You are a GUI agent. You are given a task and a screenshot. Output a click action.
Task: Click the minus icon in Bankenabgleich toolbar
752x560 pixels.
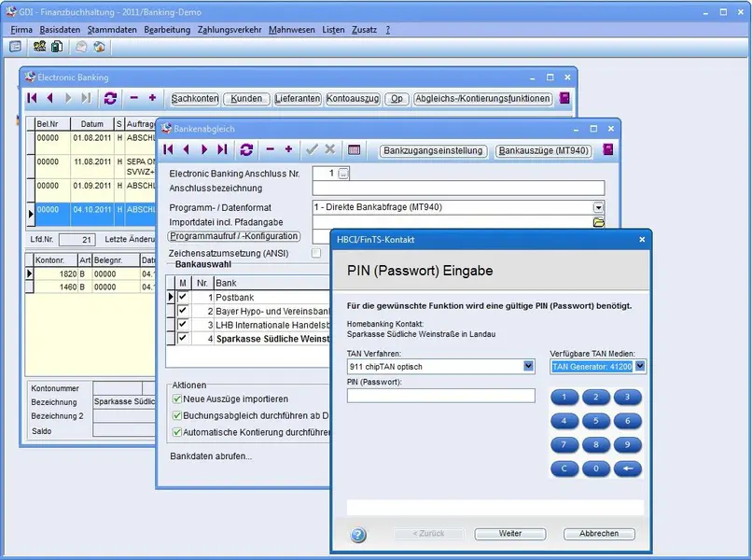271,149
